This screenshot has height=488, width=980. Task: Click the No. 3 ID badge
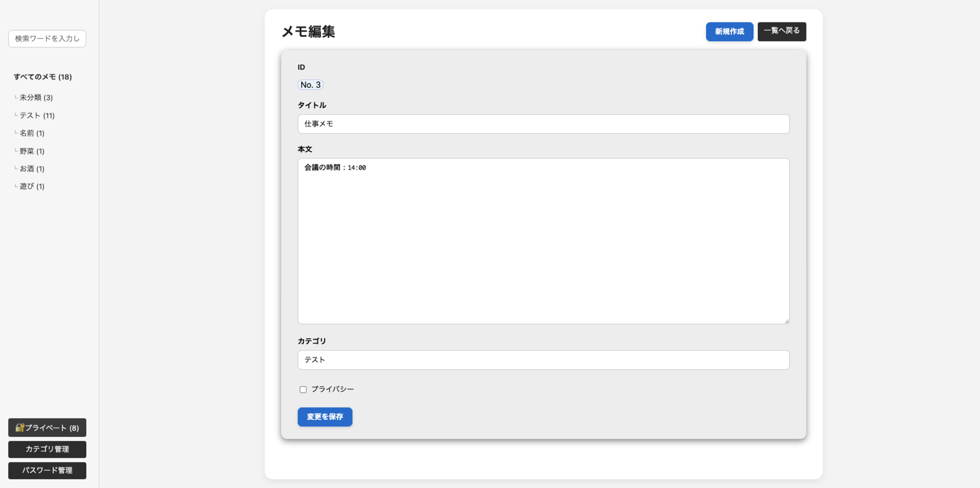pyautogui.click(x=311, y=85)
